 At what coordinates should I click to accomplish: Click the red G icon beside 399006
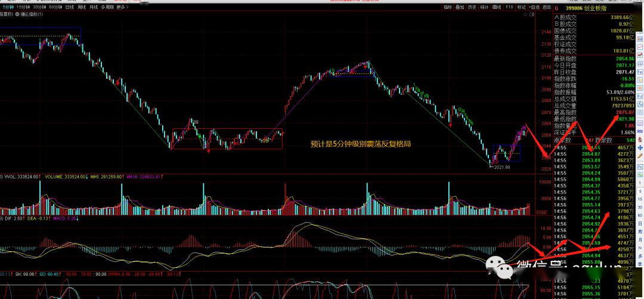coord(556,8)
